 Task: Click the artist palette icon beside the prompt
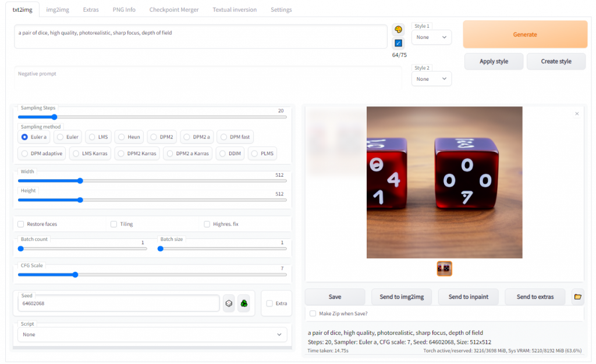[x=398, y=29]
